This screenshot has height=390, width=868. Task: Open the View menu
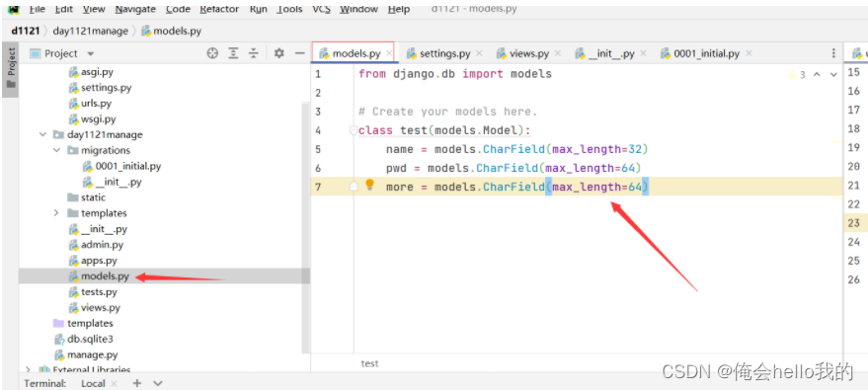[x=94, y=9]
